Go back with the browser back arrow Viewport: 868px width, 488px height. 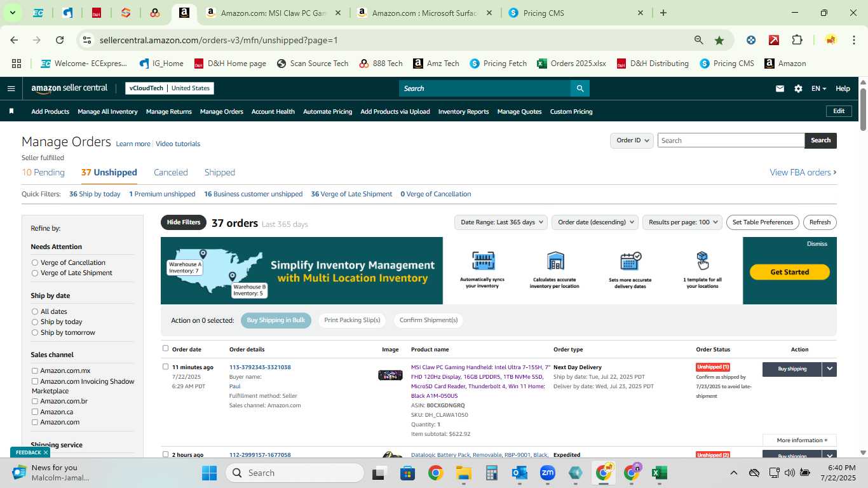(15, 40)
